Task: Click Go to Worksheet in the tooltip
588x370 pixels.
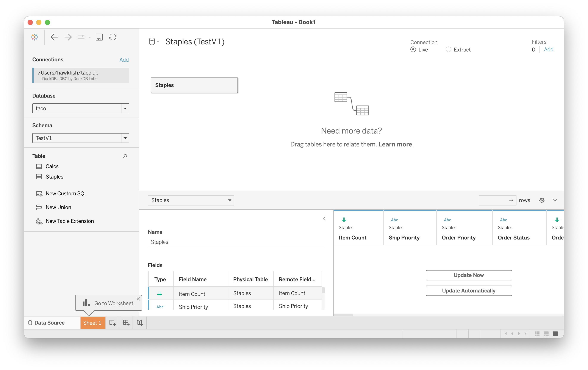Action: tap(114, 303)
